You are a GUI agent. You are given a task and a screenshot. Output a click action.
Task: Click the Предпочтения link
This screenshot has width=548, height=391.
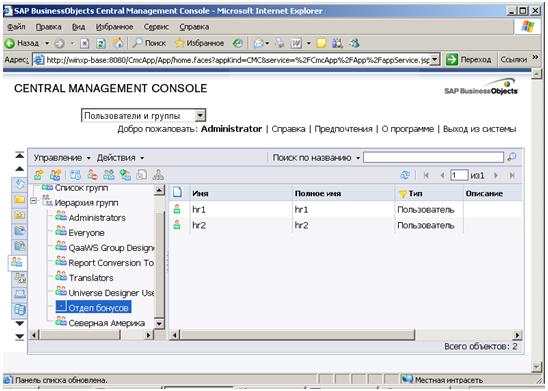click(343, 129)
